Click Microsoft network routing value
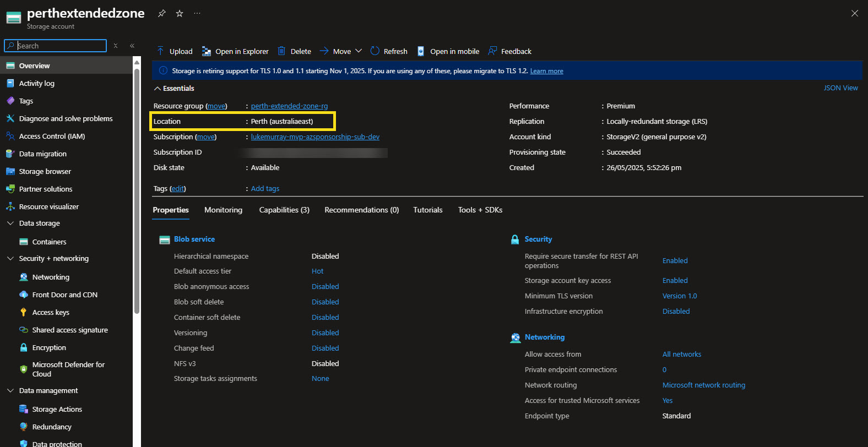The image size is (868, 447). 704,385
